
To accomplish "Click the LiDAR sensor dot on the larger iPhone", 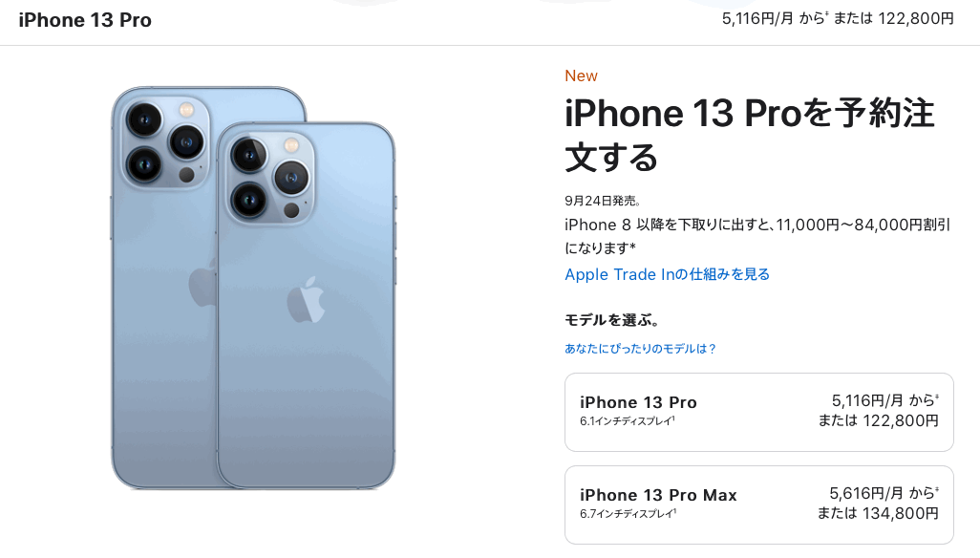I will coord(186,175).
